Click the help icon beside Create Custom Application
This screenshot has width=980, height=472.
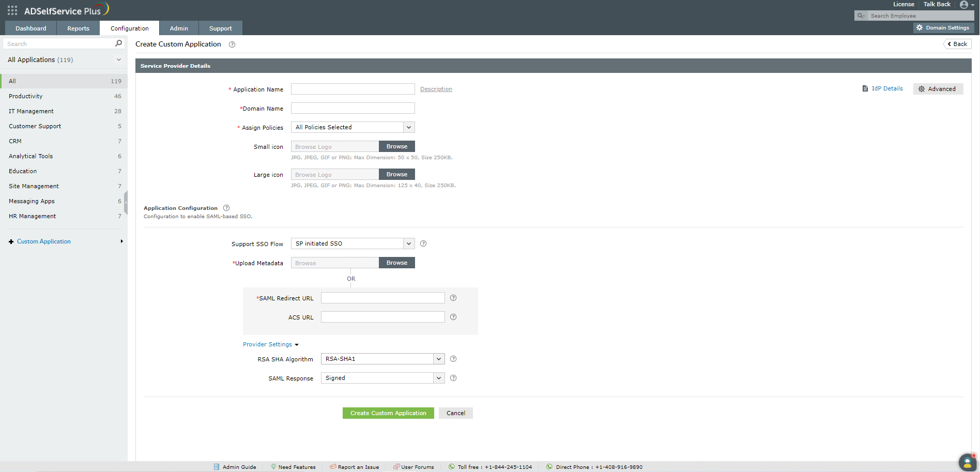(232, 44)
